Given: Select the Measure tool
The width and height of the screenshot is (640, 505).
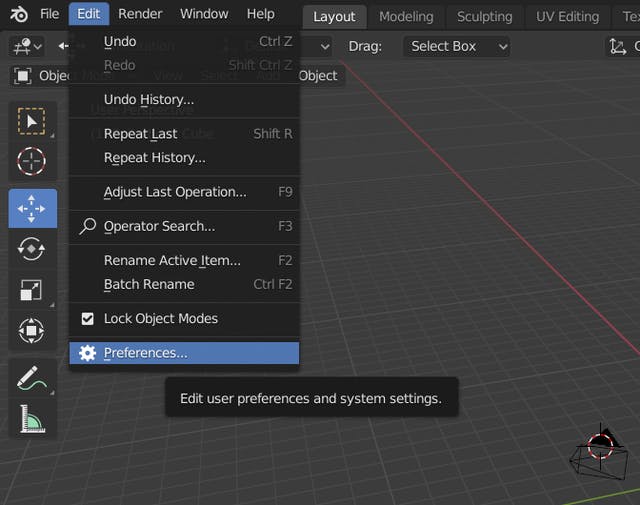Looking at the screenshot, I should (x=32, y=418).
